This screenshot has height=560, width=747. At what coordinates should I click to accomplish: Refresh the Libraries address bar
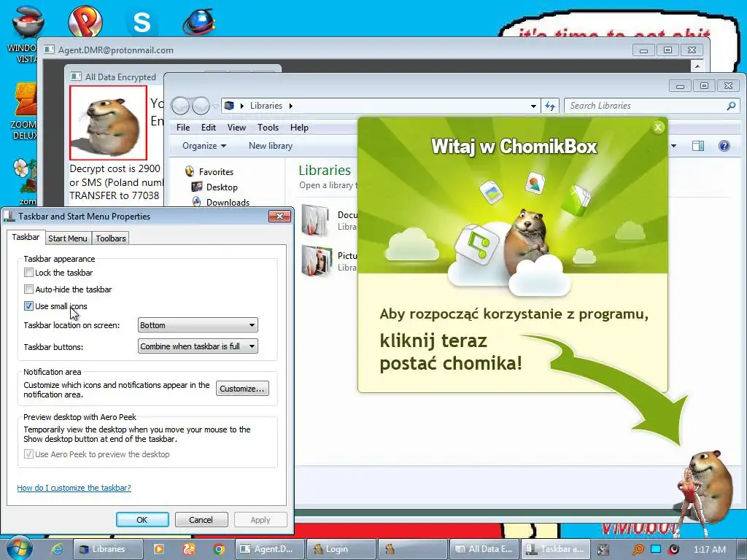pyautogui.click(x=550, y=106)
